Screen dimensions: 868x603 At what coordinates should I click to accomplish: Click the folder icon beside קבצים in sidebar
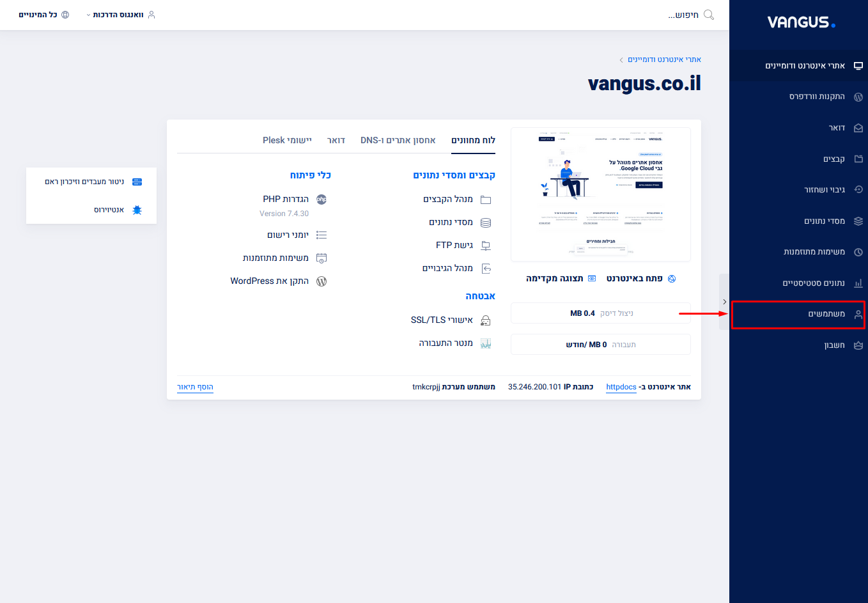[858, 159]
